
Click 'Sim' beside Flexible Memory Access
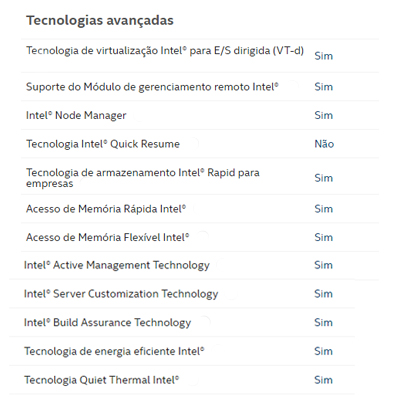click(323, 237)
